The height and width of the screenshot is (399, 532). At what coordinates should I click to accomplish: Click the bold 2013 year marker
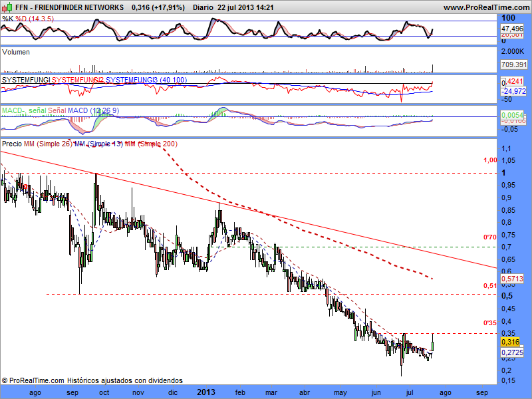(206, 392)
